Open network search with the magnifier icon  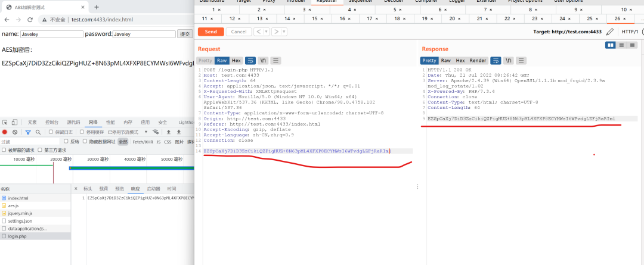point(38,132)
